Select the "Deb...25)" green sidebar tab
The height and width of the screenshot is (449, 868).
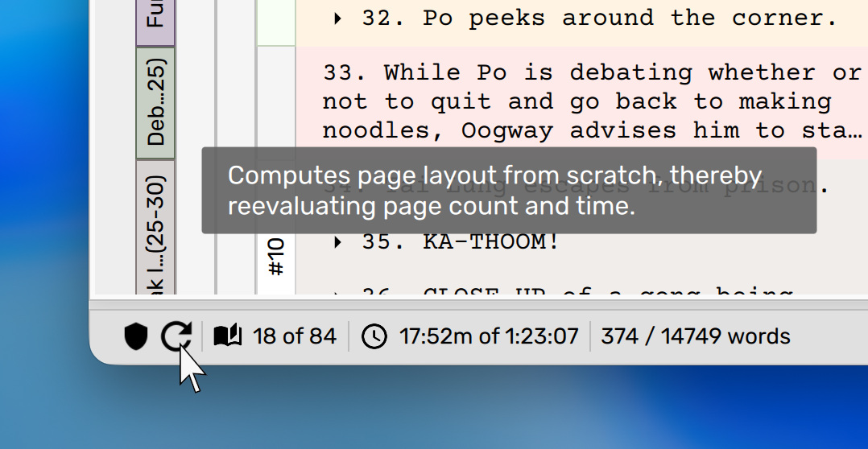pos(155,102)
